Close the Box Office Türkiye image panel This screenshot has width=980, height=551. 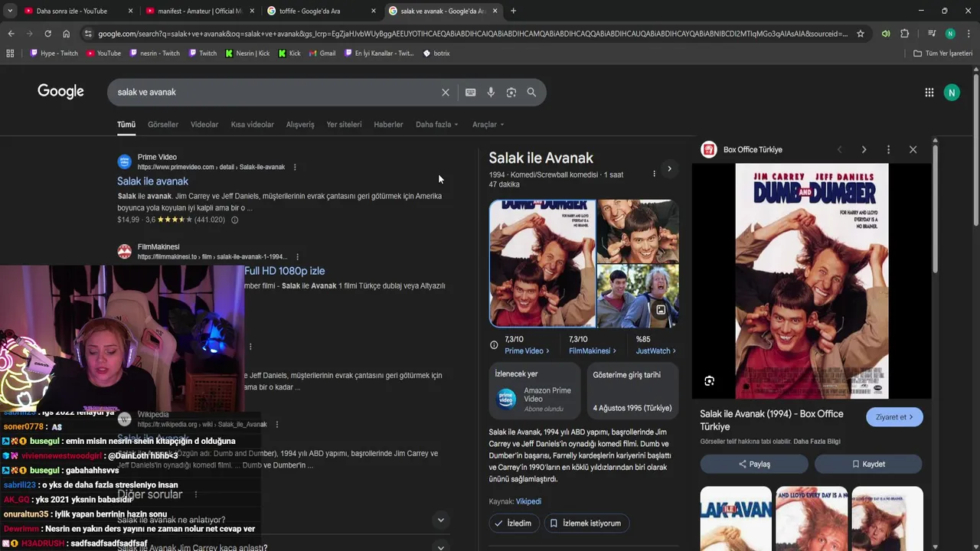(x=913, y=150)
